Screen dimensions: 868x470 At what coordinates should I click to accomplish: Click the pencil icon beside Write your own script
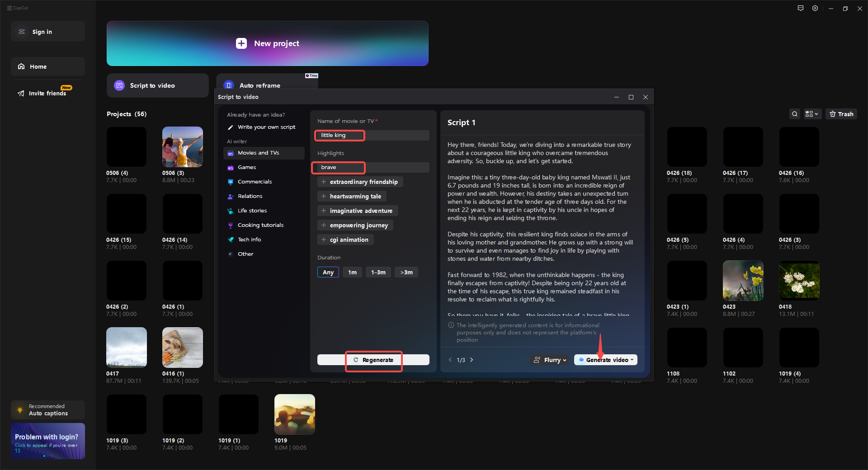tap(231, 127)
